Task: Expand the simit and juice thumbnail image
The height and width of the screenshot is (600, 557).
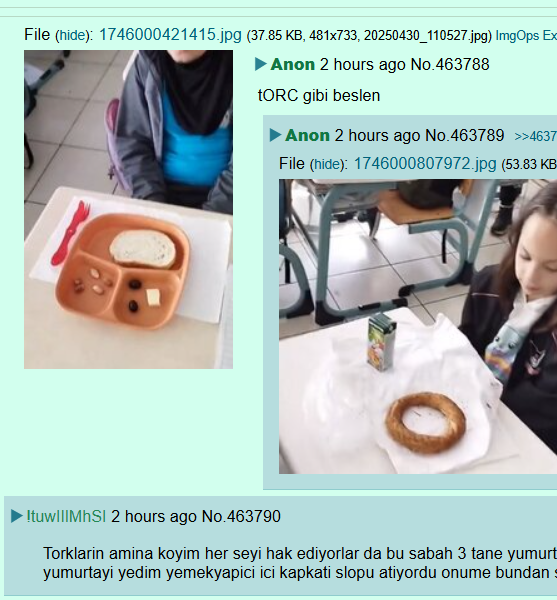Action: [418, 326]
